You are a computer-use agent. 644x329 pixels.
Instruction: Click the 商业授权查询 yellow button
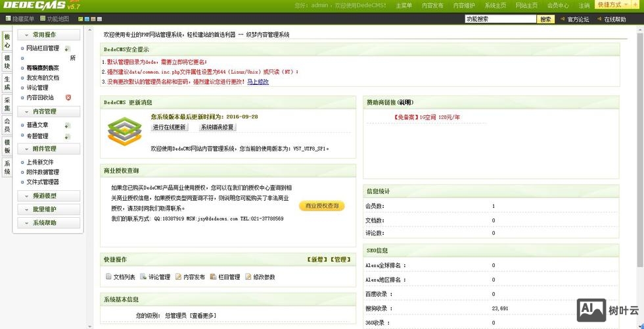click(321, 205)
